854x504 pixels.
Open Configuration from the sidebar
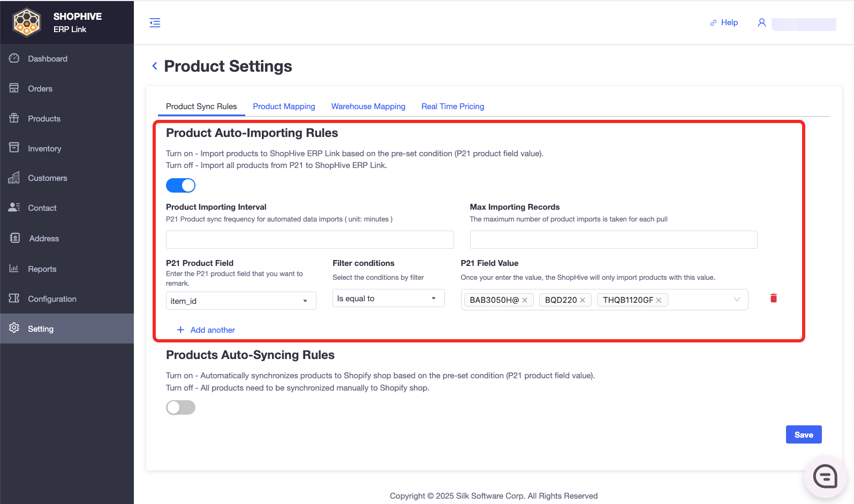[x=67, y=299]
